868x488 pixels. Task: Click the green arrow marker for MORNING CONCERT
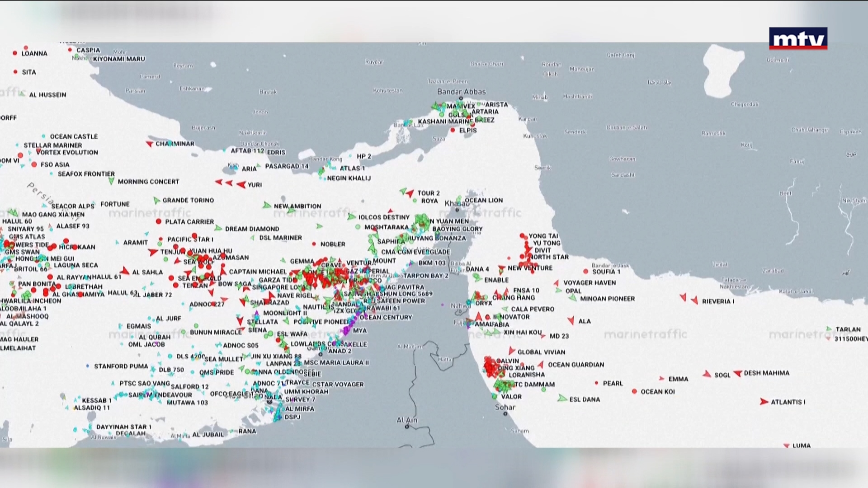coord(111,181)
